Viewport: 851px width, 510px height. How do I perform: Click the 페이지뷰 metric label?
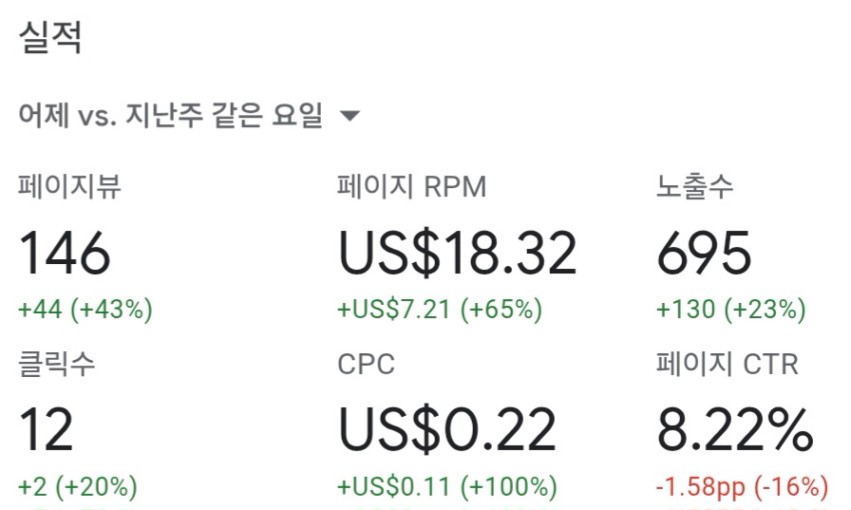pyautogui.click(x=69, y=186)
